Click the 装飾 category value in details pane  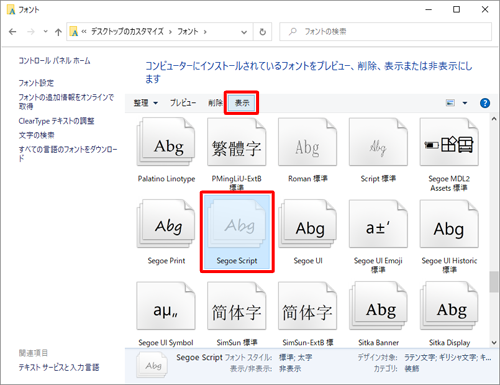tap(412, 369)
